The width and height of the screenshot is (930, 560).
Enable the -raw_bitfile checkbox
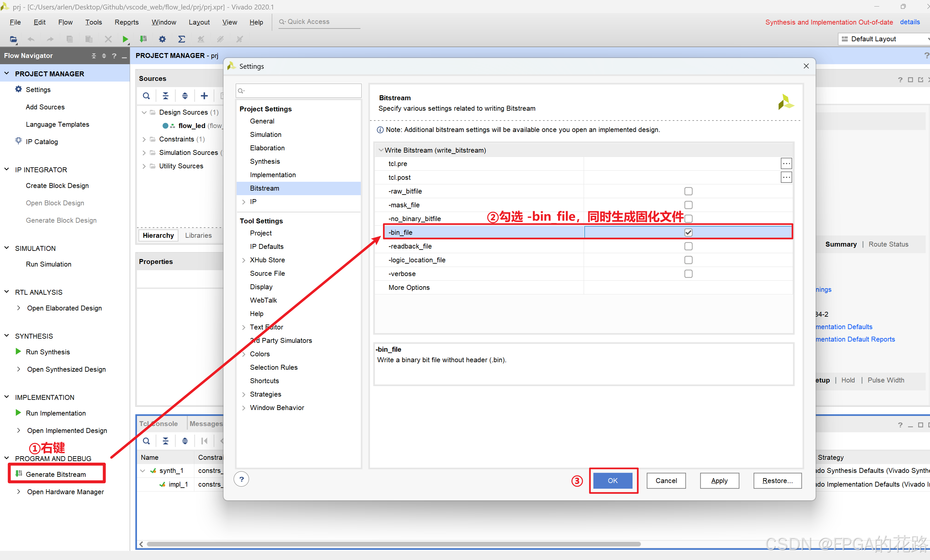[x=688, y=191]
